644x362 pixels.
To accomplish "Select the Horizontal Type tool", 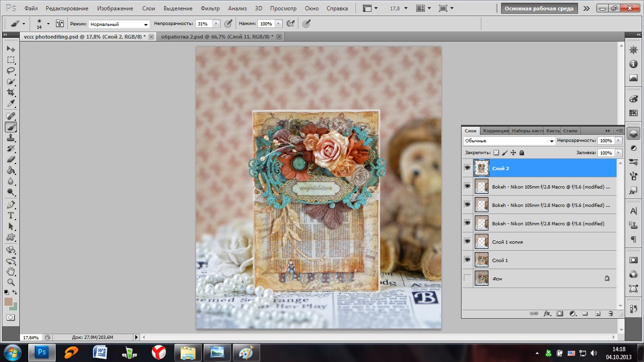I will click(10, 215).
